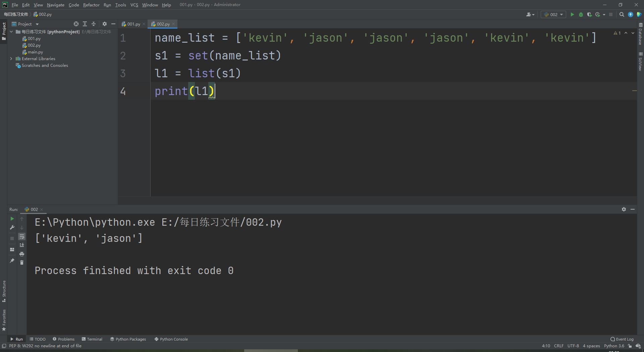Open the 002 run configuration dropdown

553,14
